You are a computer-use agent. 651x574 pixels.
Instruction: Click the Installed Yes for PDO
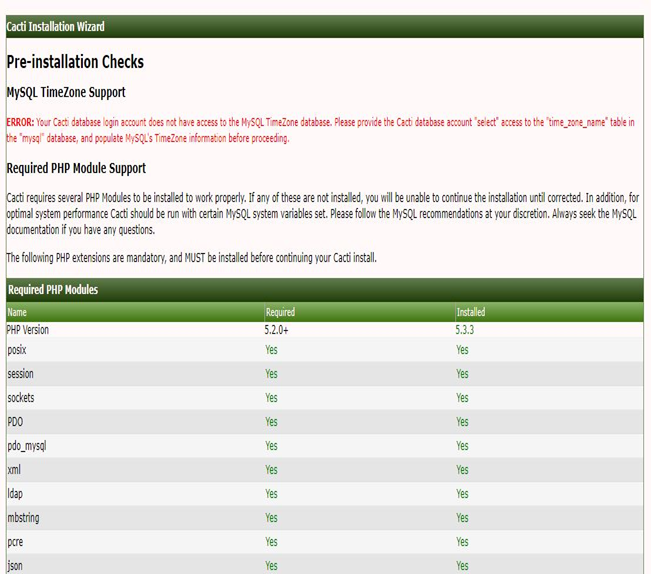pyautogui.click(x=463, y=422)
